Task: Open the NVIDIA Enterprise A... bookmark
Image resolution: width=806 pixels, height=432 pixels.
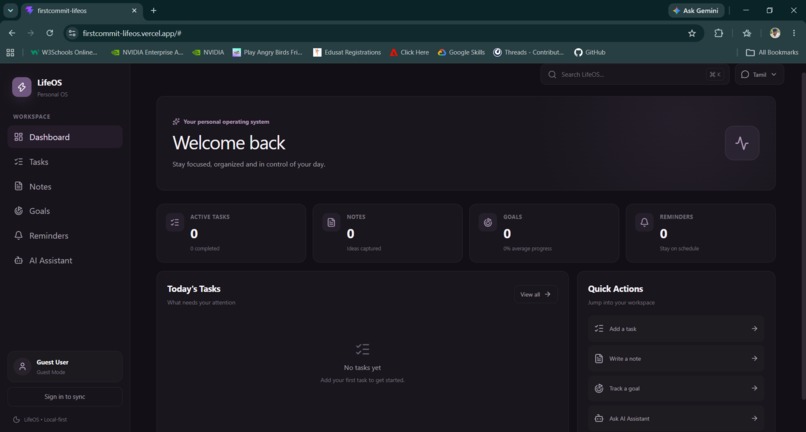Action: [x=147, y=52]
